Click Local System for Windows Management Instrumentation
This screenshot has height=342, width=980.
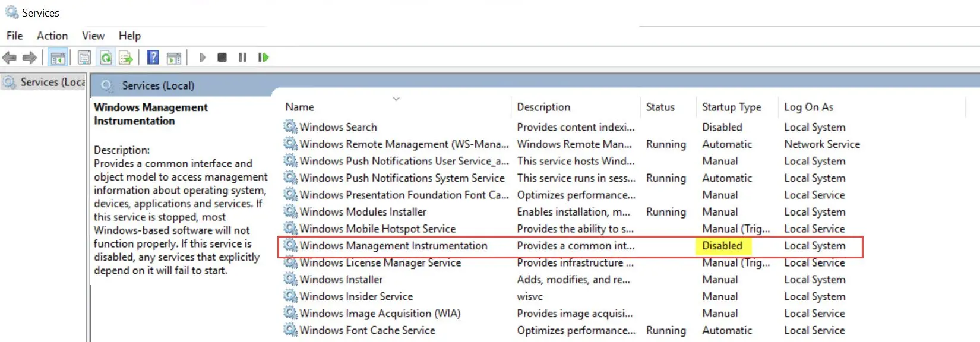pos(814,246)
